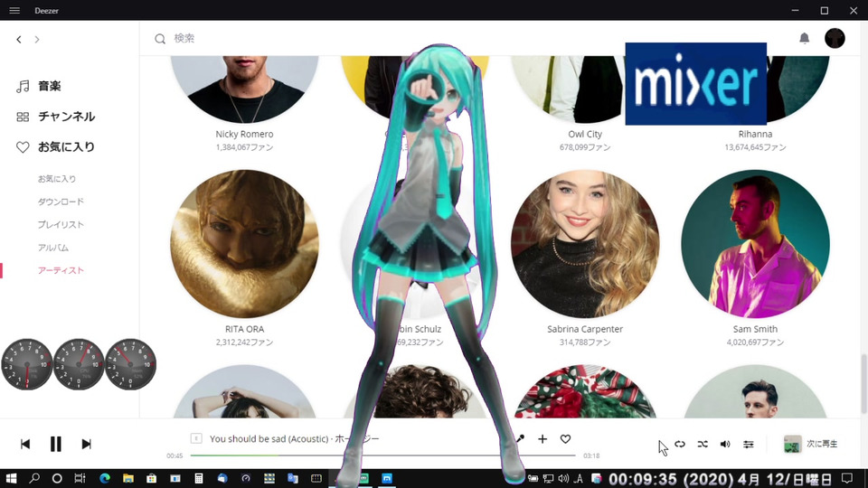Open File Explorer from taskbar
The height and width of the screenshot is (488, 868).
[x=127, y=478]
